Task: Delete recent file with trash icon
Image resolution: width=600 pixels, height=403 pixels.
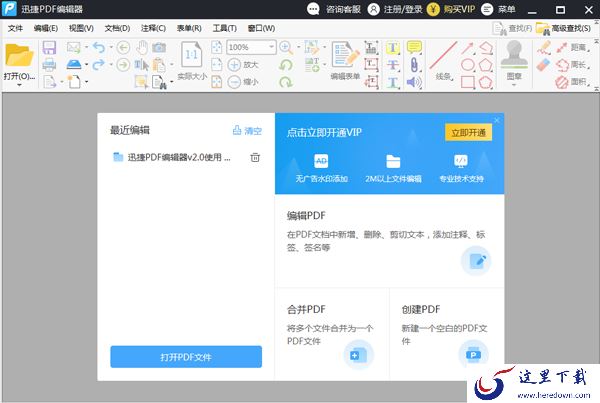Action: [x=255, y=157]
